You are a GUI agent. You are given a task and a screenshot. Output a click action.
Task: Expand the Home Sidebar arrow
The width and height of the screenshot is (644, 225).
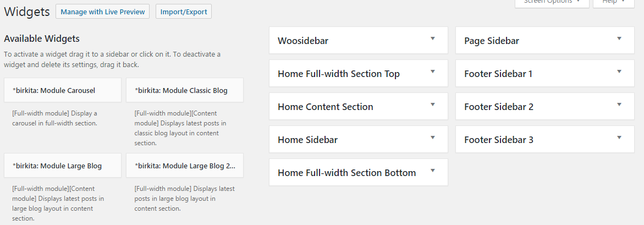click(433, 138)
